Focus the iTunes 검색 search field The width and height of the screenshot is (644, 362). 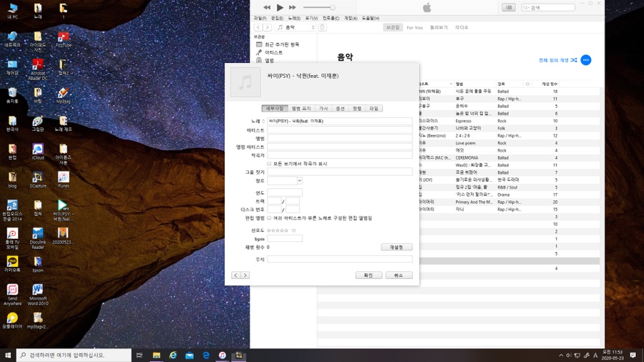click(548, 7)
